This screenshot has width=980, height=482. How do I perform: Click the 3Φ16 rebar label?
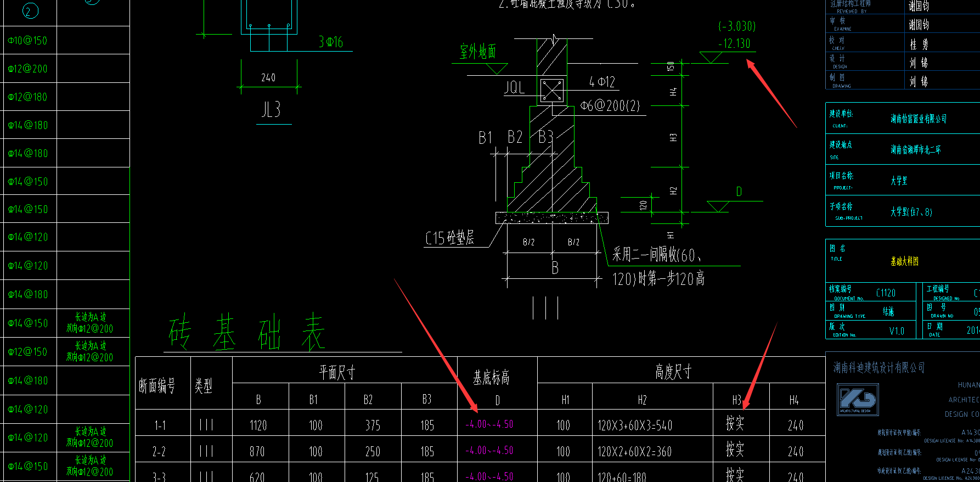tap(330, 42)
